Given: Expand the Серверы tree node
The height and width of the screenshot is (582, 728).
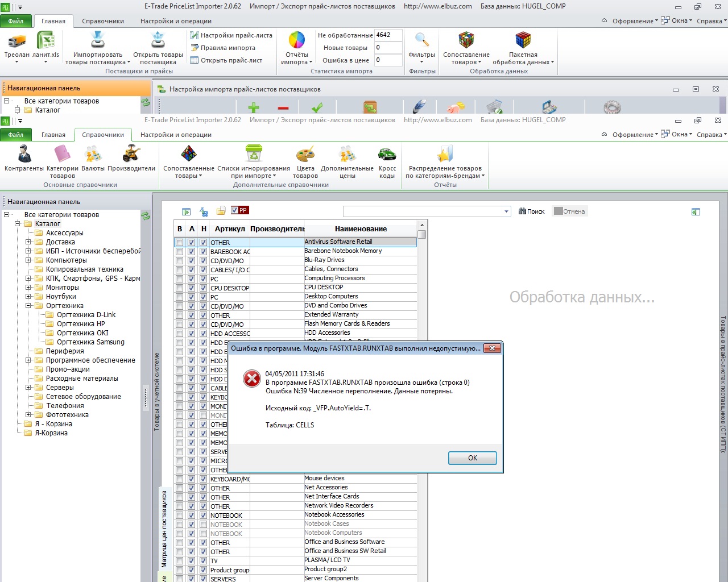Looking at the screenshot, I should 28,388.
